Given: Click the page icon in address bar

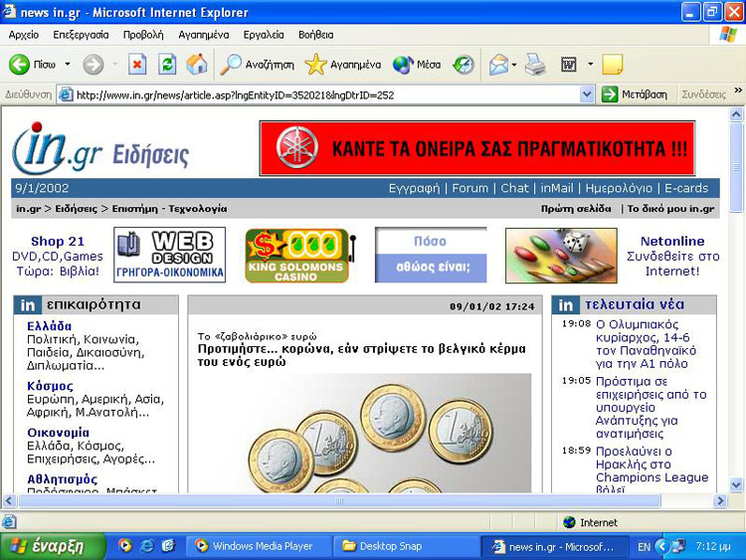Looking at the screenshot, I should [x=66, y=94].
